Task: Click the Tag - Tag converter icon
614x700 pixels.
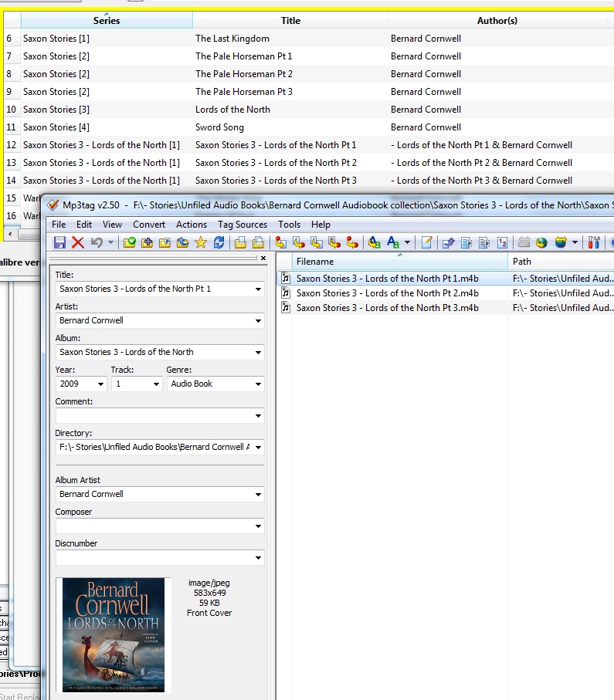Action: [x=352, y=242]
